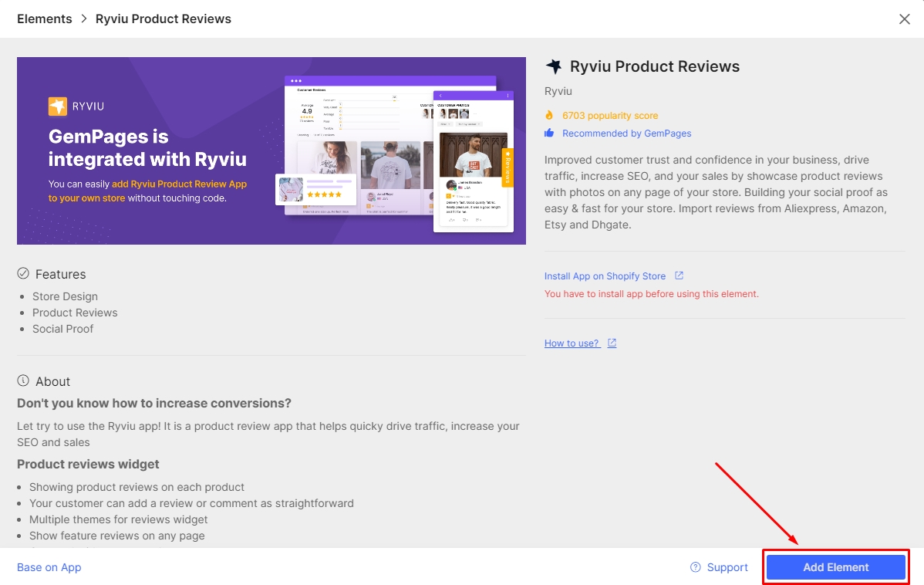The height and width of the screenshot is (585, 924).
Task: Select 'Showing product reviews on each product' item
Action: coord(137,487)
